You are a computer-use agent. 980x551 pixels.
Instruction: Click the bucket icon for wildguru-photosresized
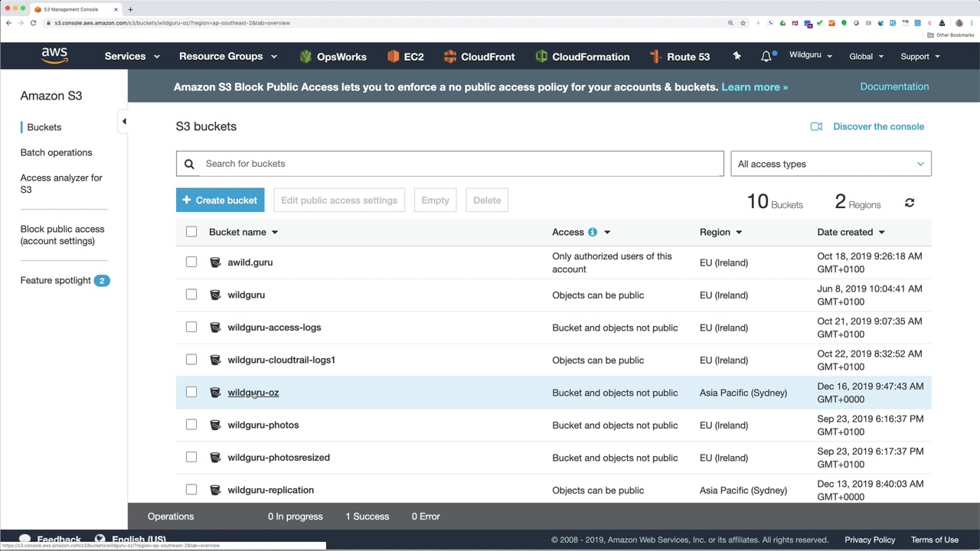[x=215, y=458]
